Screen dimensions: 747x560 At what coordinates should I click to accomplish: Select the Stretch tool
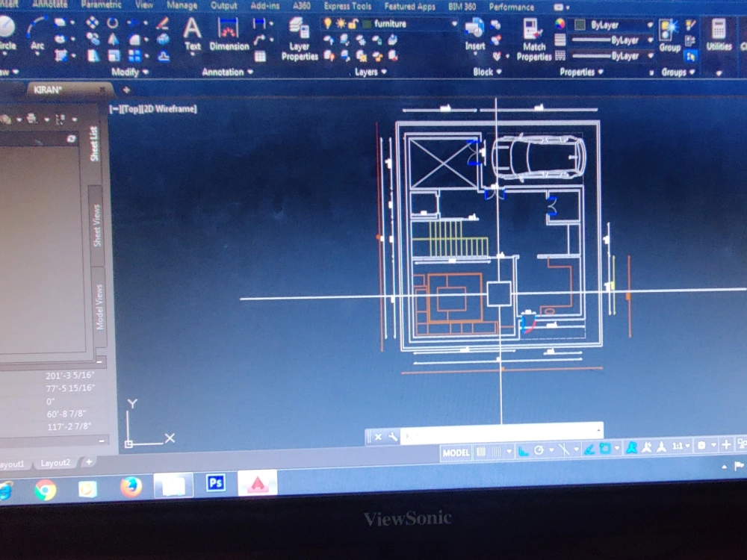(x=93, y=56)
